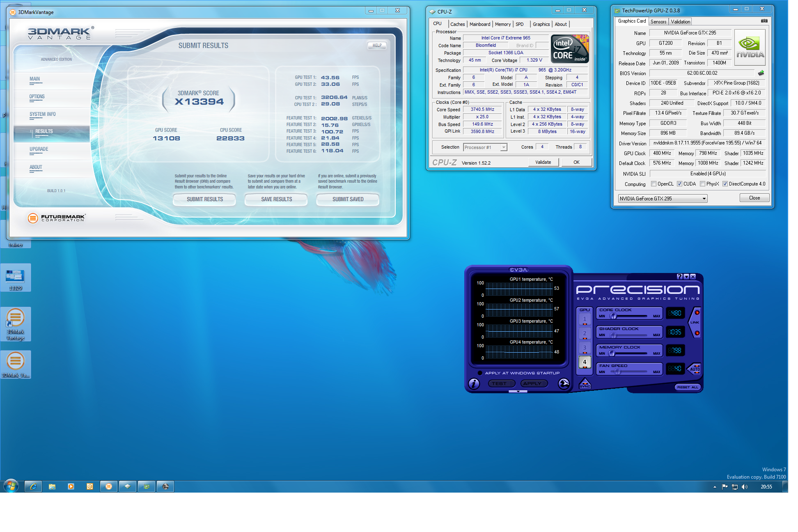Click the Fan Speed slider handle
The image size is (798, 532).
(617, 372)
